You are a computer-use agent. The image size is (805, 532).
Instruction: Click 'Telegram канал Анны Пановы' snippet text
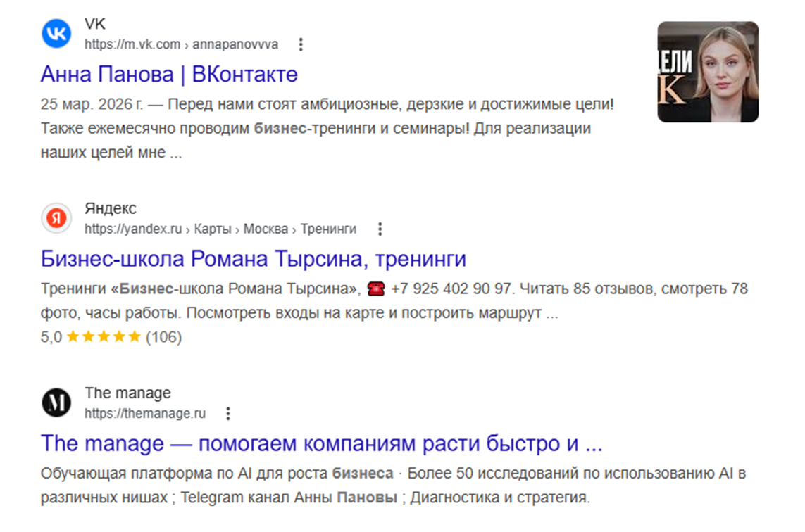point(289,497)
